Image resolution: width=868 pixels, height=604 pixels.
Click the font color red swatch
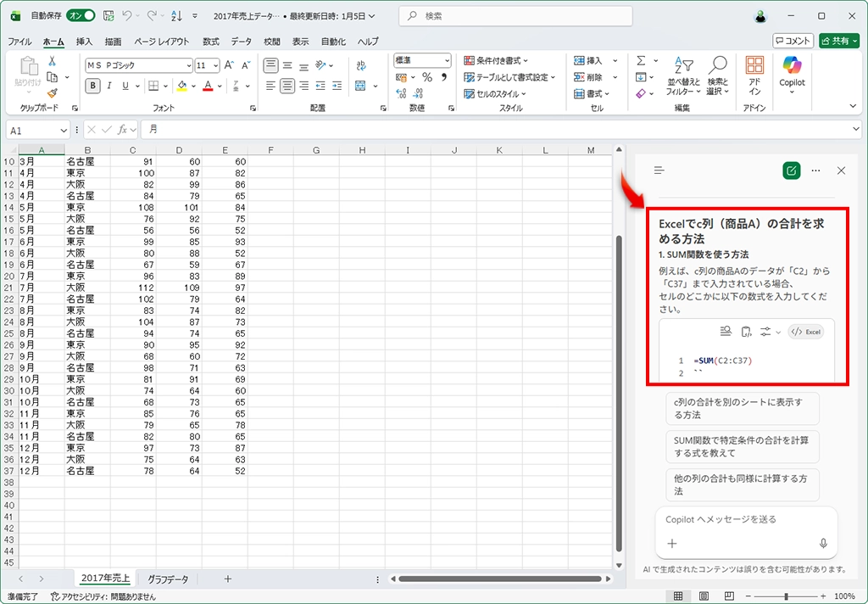207,87
